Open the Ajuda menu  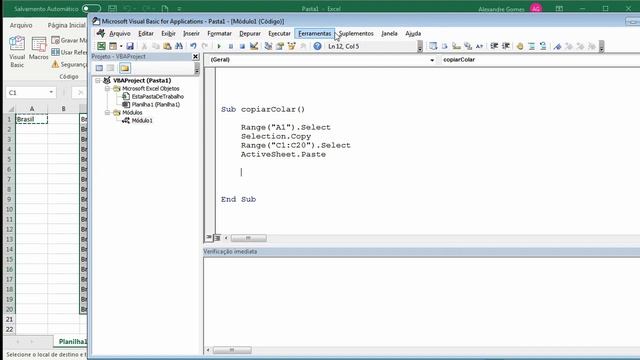[x=413, y=33]
